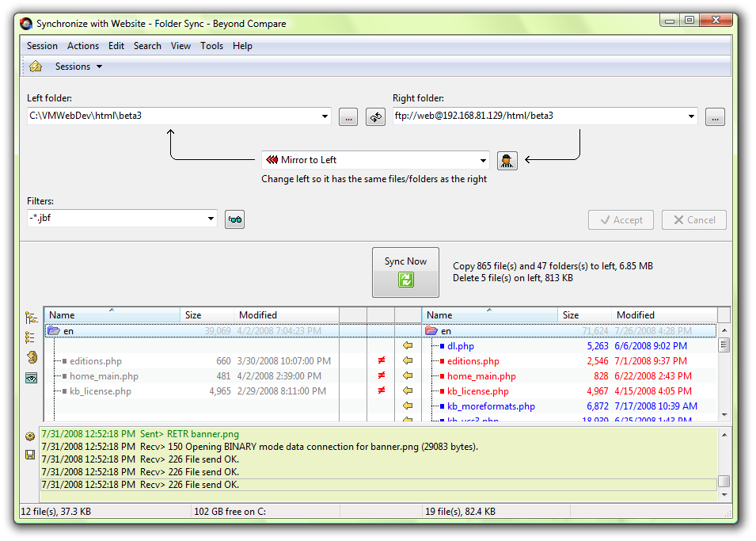Select kb_moreformats.php in the right pane

491,406
